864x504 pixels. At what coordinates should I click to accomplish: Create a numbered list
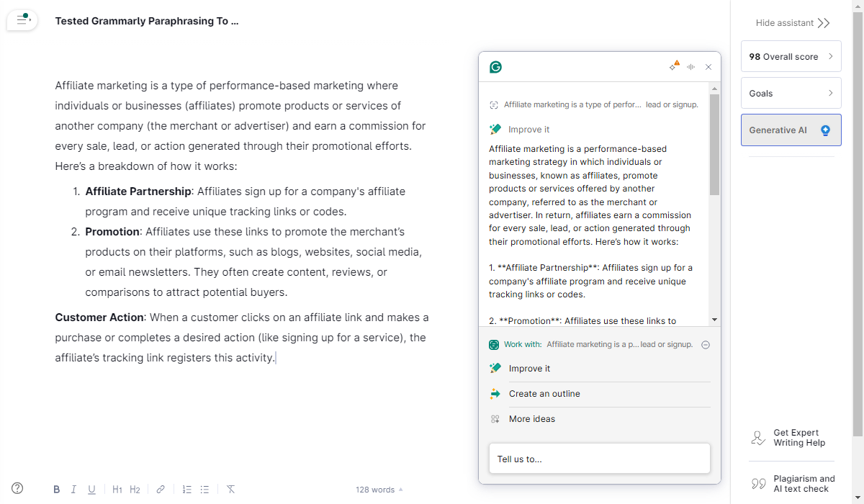pyautogui.click(x=186, y=490)
